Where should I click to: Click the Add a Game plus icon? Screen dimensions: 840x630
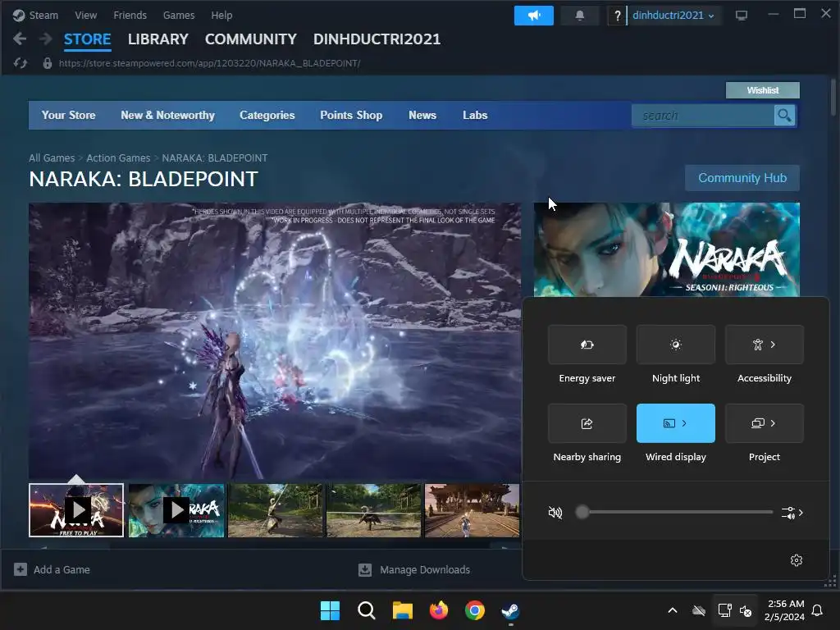pos(21,569)
